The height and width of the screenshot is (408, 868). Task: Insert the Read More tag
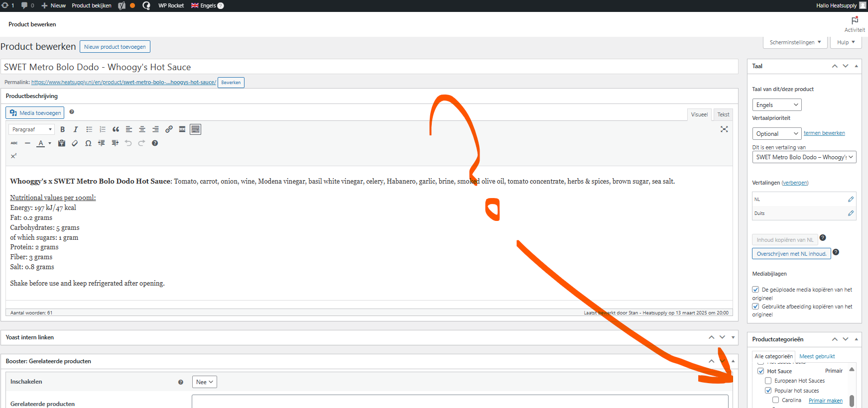[x=182, y=129]
